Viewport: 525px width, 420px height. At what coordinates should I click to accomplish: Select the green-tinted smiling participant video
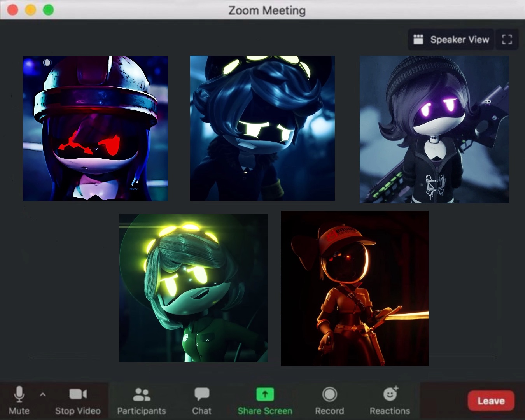(193, 288)
